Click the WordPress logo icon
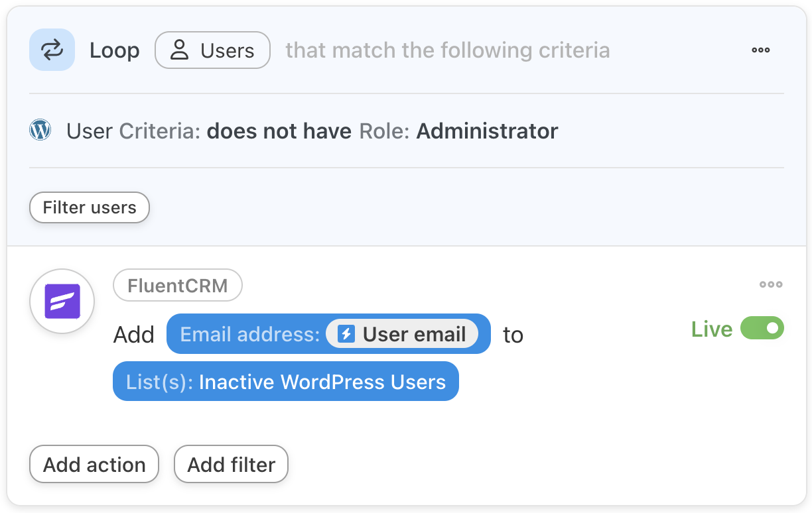 40,131
